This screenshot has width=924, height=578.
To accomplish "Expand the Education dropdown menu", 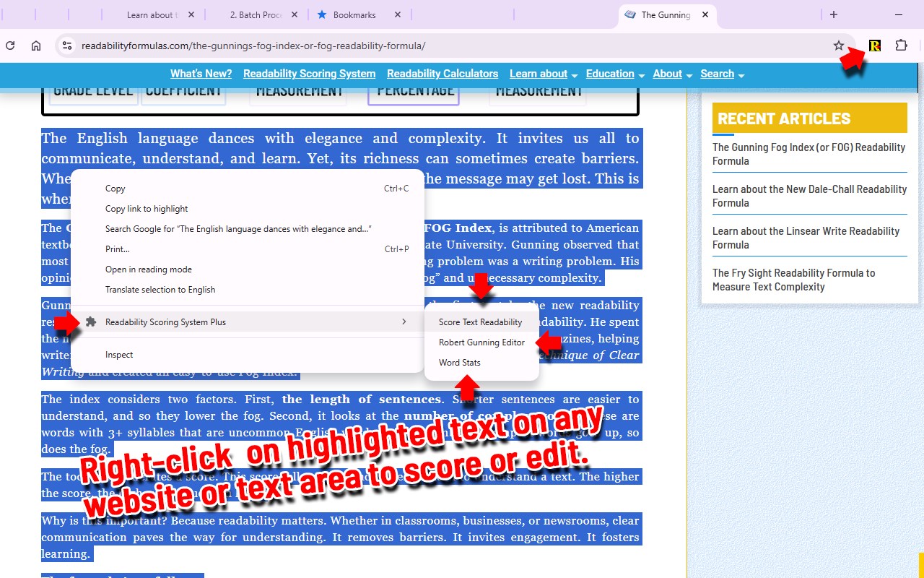I will [x=615, y=74].
